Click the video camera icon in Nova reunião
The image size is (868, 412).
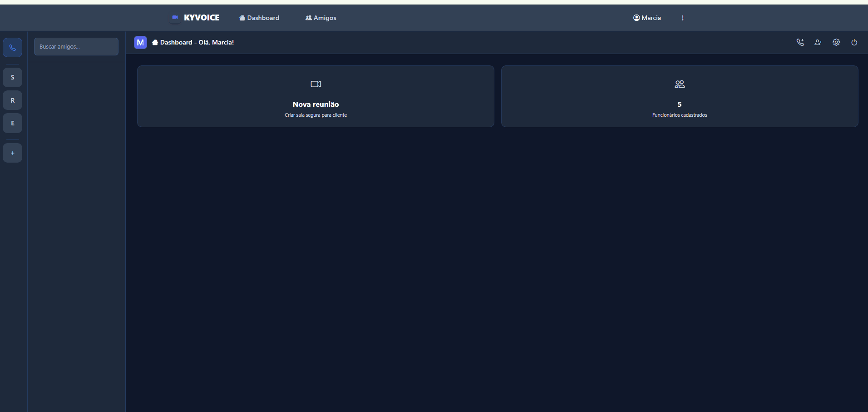(x=316, y=84)
